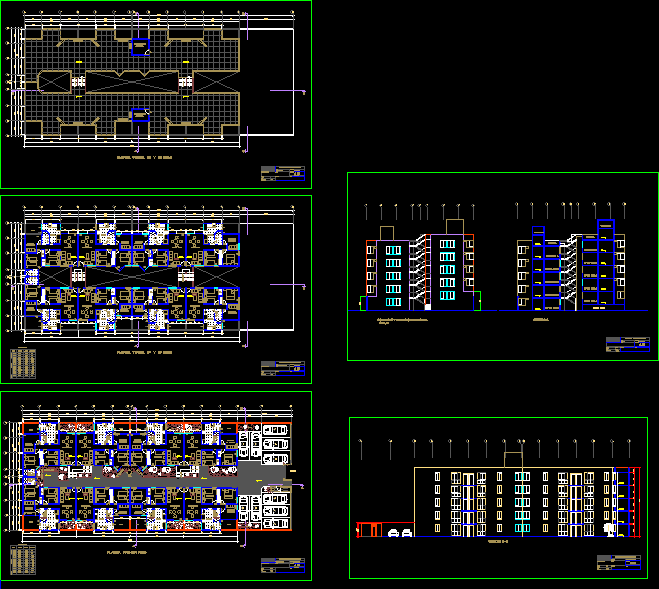659x589 pixels.
Task: Click the title block on elevation and section sheet
Action: click(x=628, y=345)
